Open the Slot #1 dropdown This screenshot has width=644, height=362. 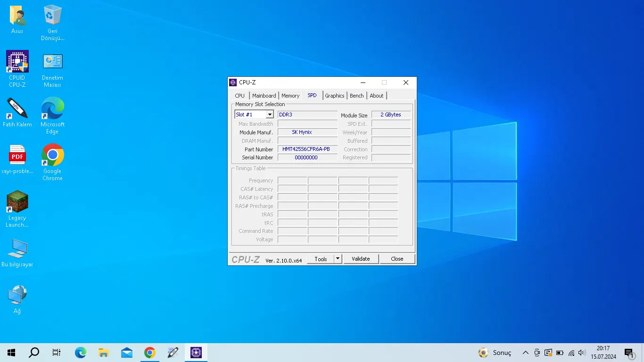[x=254, y=115]
